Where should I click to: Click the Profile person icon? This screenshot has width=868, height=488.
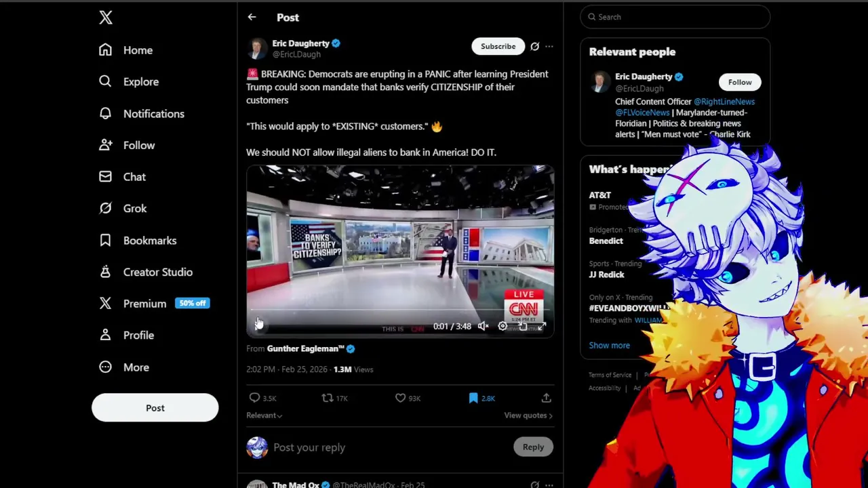tap(105, 335)
